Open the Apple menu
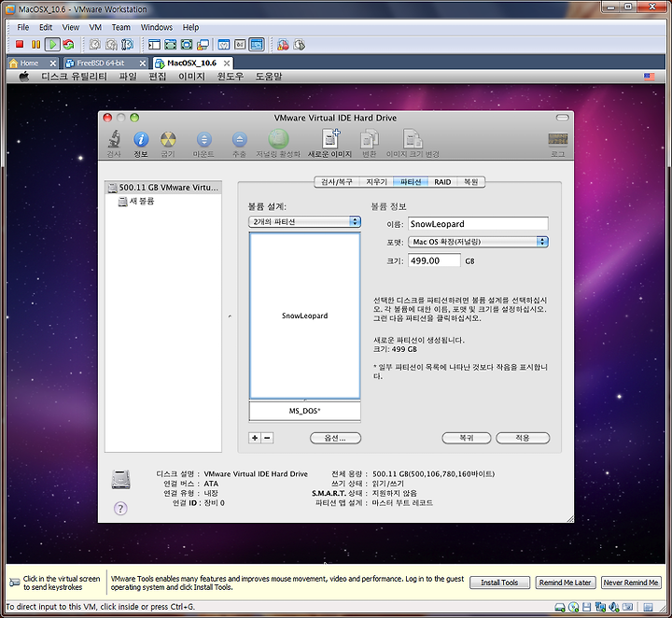The width and height of the screenshot is (672, 618). pos(24,77)
